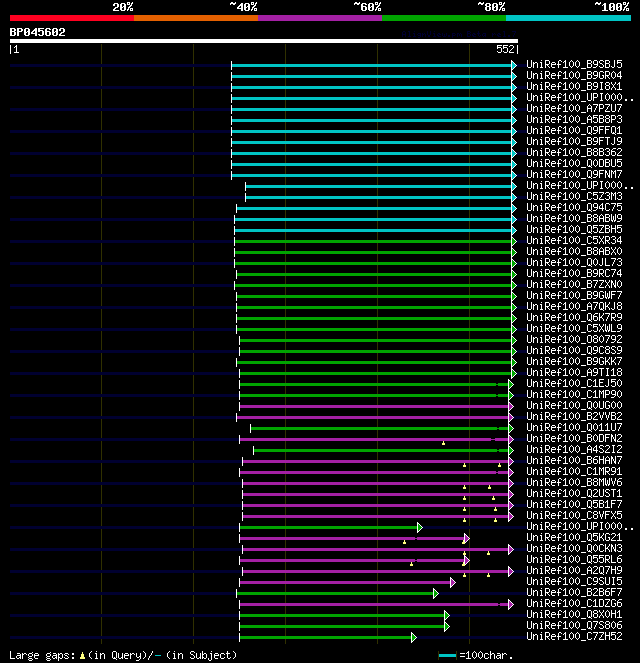
Task: Click the cyan =100char. scale legend bar
Action: 447,655
